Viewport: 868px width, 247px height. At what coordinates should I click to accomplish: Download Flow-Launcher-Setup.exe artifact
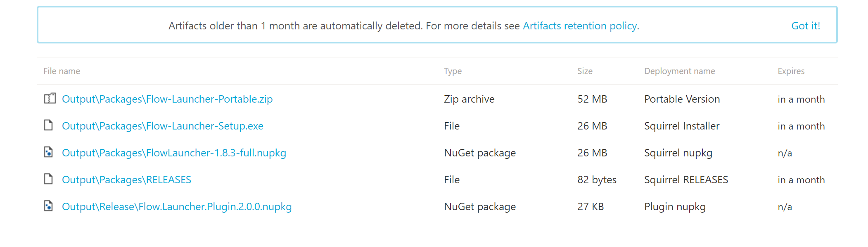coord(163,126)
